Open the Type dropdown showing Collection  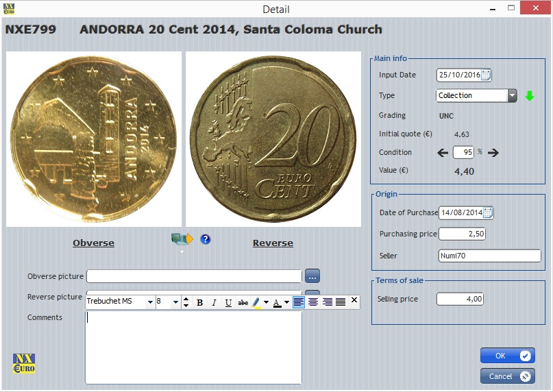coord(512,96)
